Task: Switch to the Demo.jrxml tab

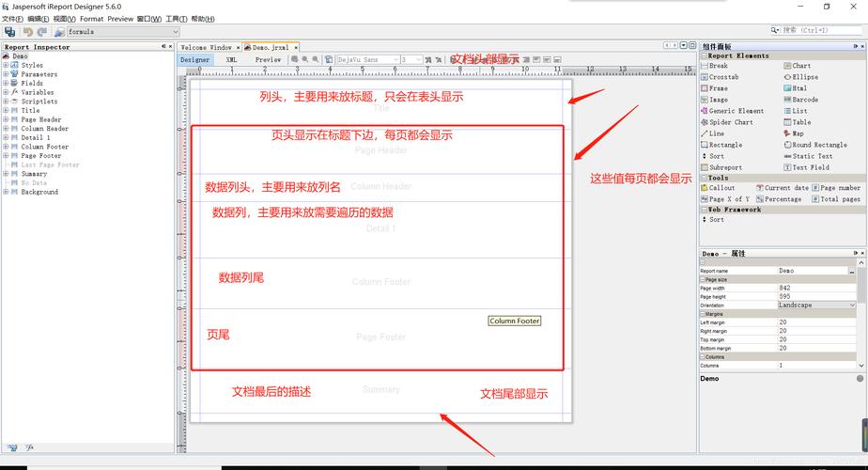Action: [271, 48]
